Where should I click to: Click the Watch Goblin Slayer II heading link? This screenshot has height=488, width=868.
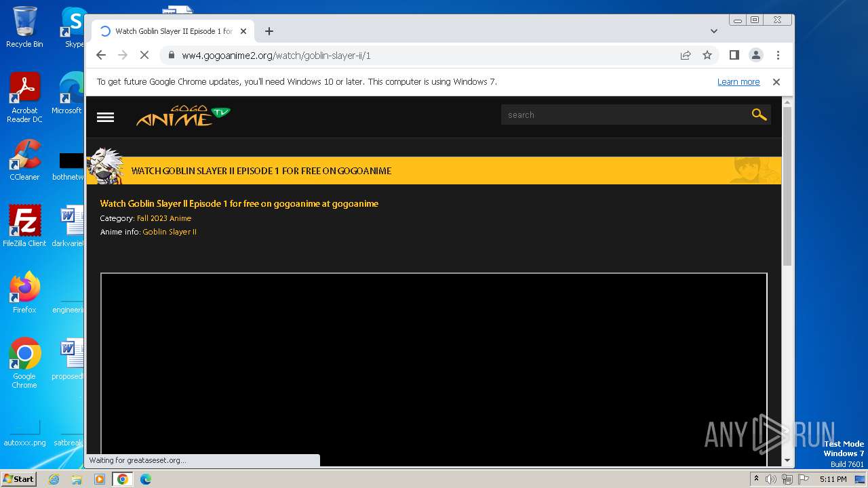point(239,203)
